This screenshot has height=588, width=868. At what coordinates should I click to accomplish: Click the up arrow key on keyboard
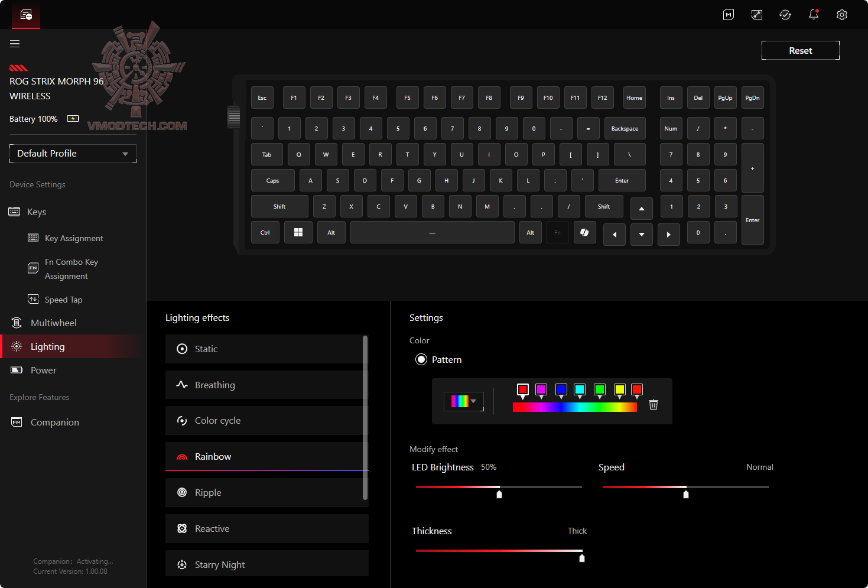click(642, 209)
